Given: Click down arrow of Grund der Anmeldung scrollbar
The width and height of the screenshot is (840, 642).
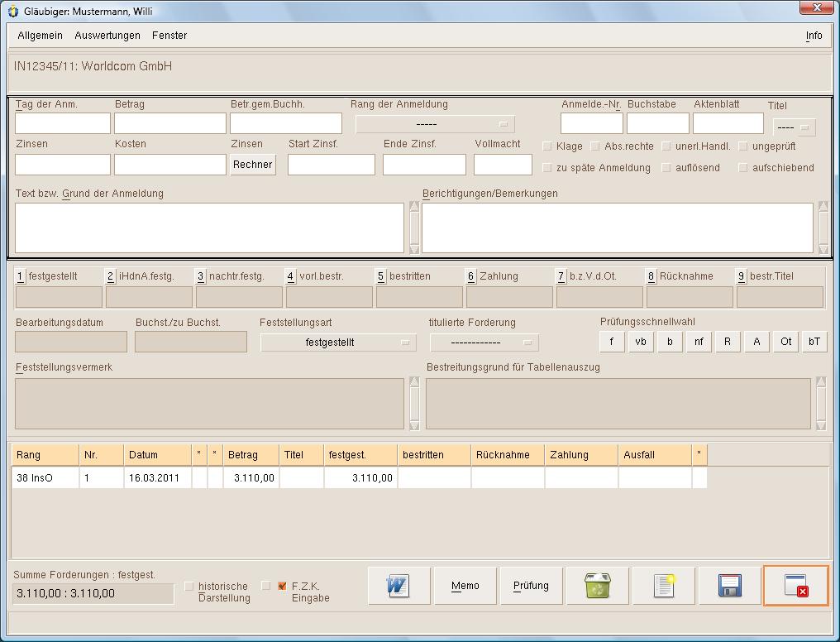Looking at the screenshot, I should coord(414,248).
